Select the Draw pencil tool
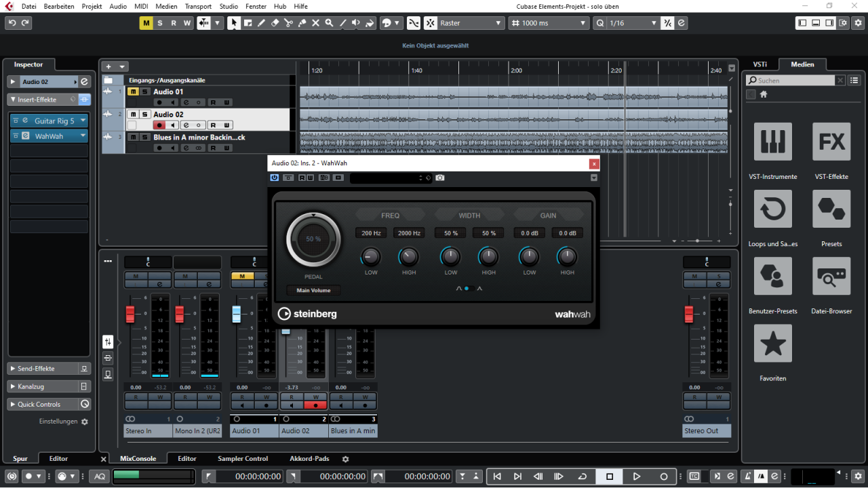Screen dimensions: 868x488 point(261,23)
